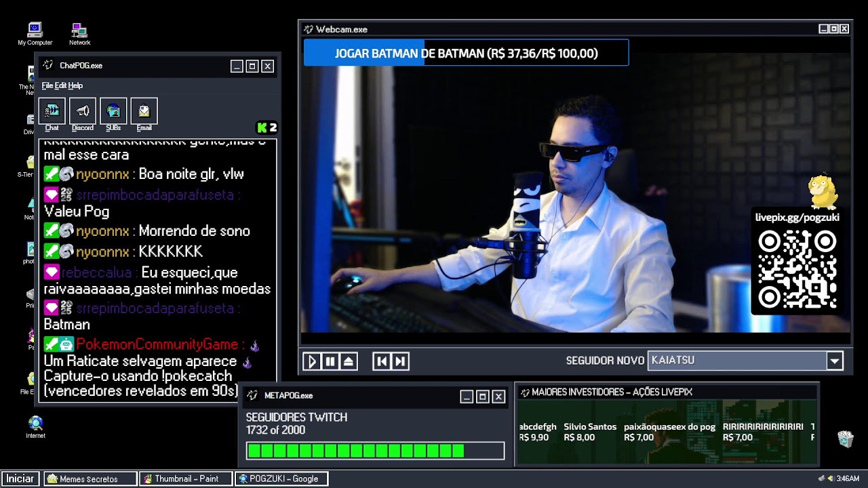This screenshot has width=868, height=488.
Task: Click the yellow Psyduck mascot icon
Action: pyautogui.click(x=823, y=191)
